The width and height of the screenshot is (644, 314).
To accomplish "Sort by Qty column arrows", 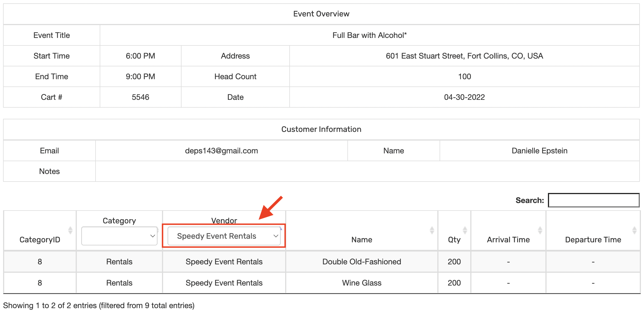I will pos(465,230).
